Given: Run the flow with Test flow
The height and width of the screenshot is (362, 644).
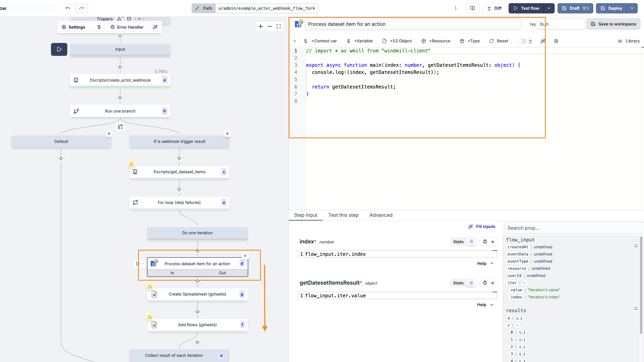Looking at the screenshot, I should (528, 8).
